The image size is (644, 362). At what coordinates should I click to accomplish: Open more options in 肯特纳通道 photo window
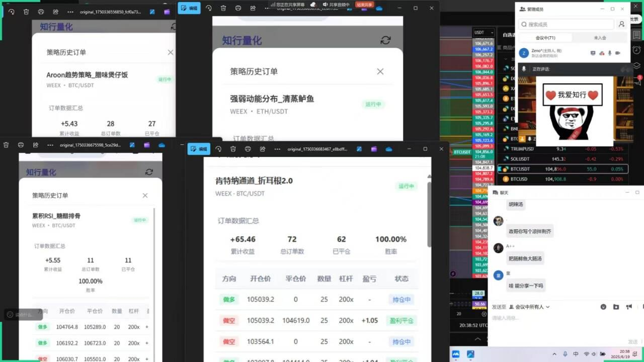pos(277,149)
